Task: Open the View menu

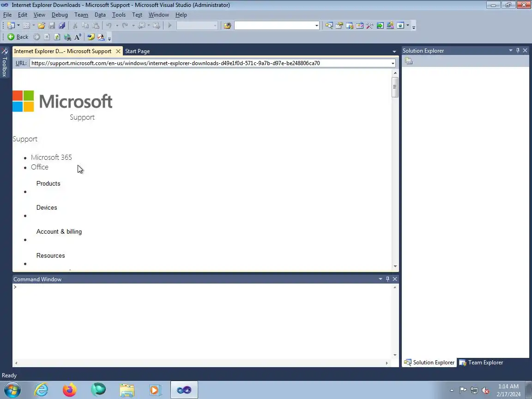Action: (39, 15)
